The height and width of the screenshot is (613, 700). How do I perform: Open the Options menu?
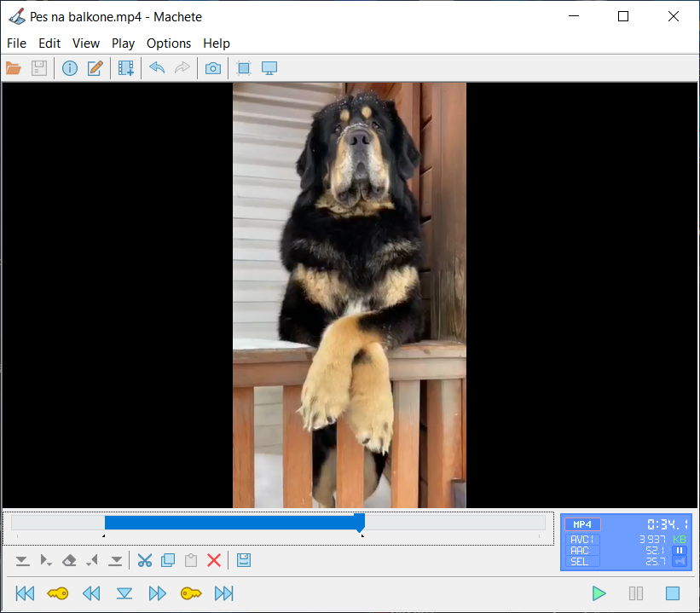(x=169, y=43)
